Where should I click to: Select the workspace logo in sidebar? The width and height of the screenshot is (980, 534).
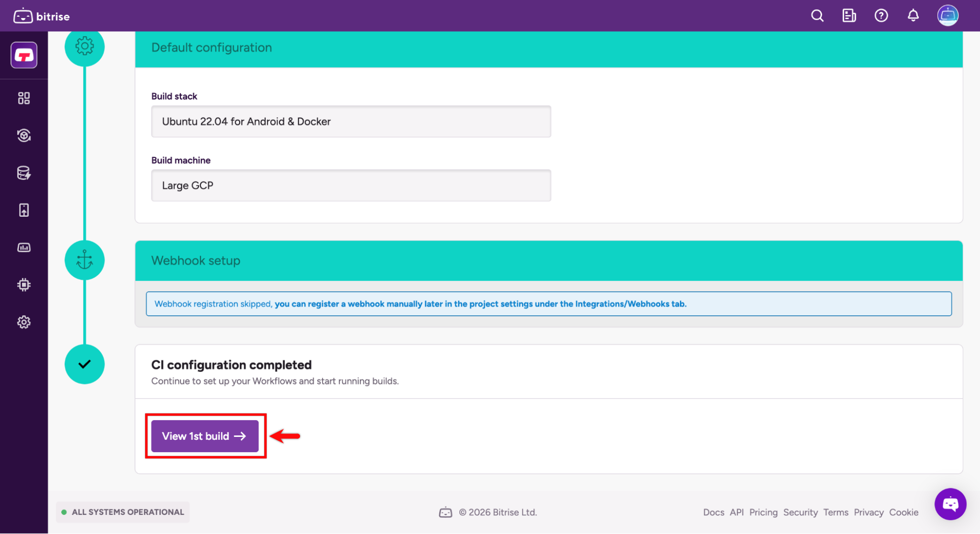click(24, 55)
